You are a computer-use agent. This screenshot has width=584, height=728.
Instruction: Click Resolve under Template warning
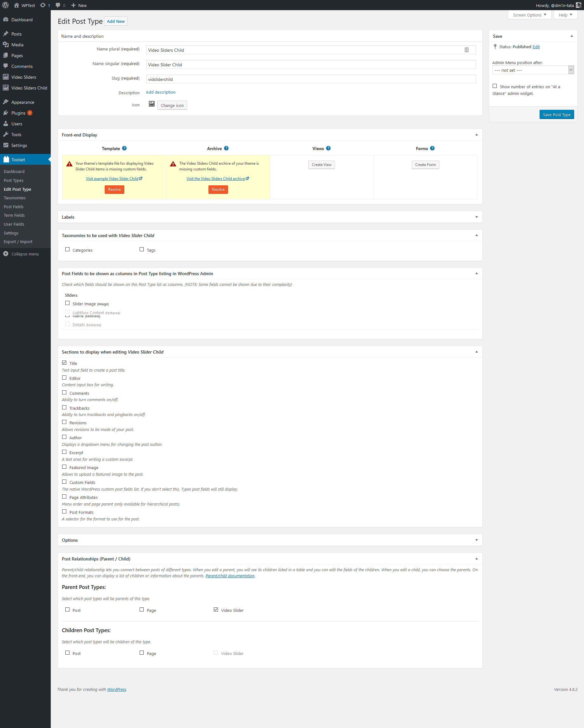pos(115,189)
